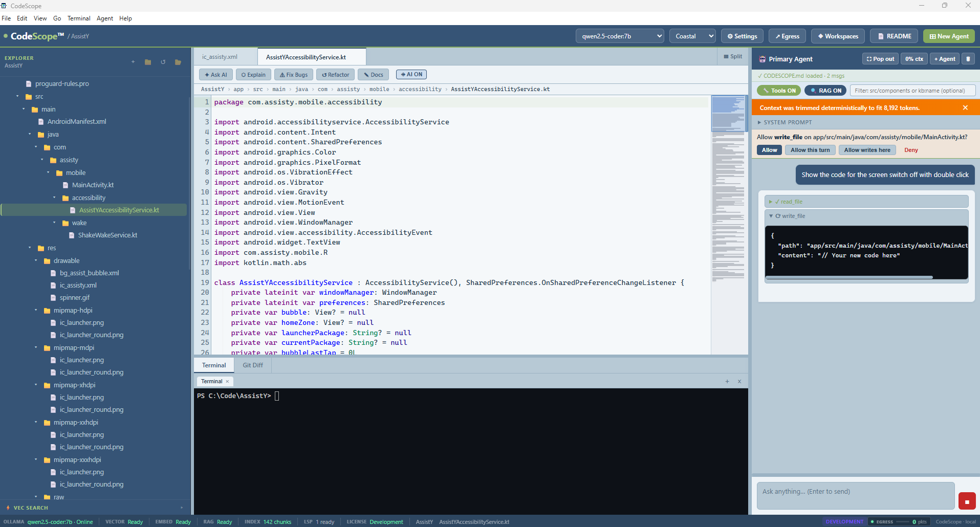Image resolution: width=980 pixels, height=527 pixels.
Task: Click Allow for the write_file request
Action: [769, 150]
